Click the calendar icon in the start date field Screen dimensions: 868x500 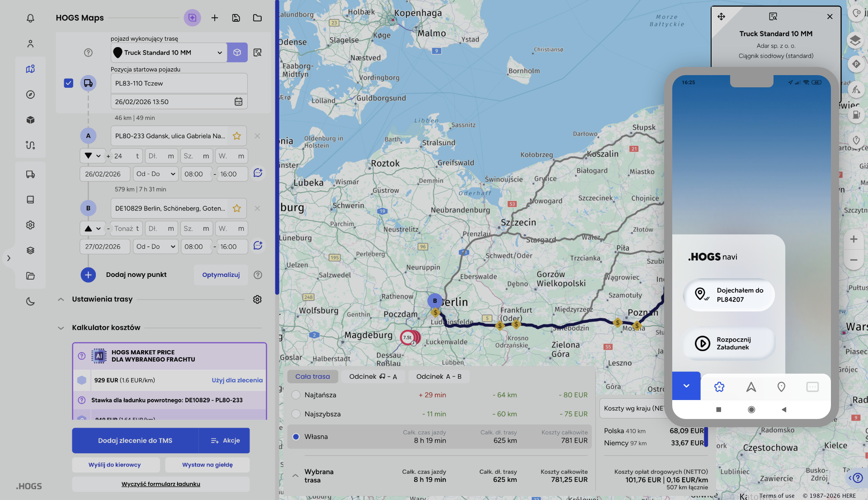coord(238,102)
